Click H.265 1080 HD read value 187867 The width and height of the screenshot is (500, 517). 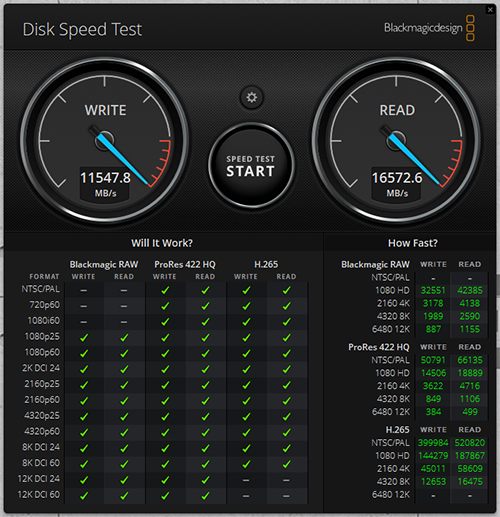[470, 456]
